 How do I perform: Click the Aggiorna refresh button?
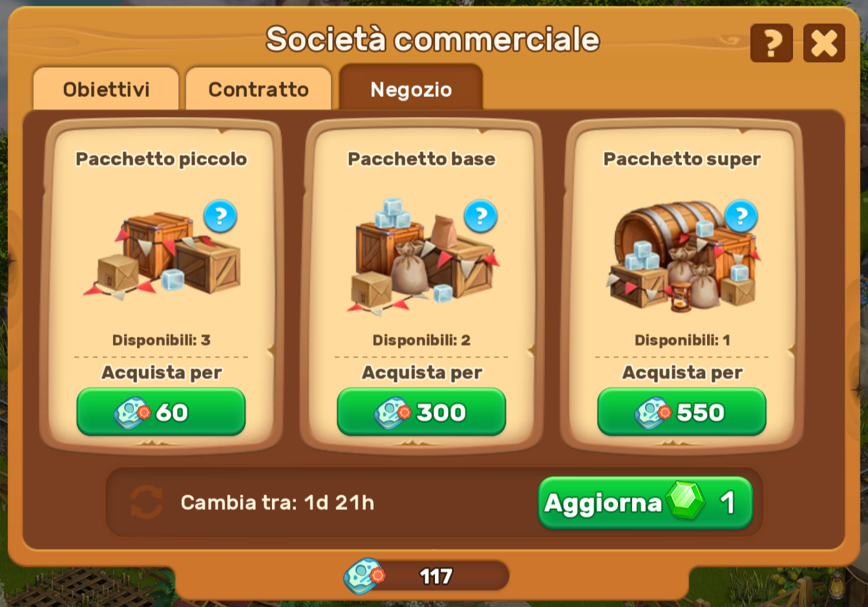(646, 502)
